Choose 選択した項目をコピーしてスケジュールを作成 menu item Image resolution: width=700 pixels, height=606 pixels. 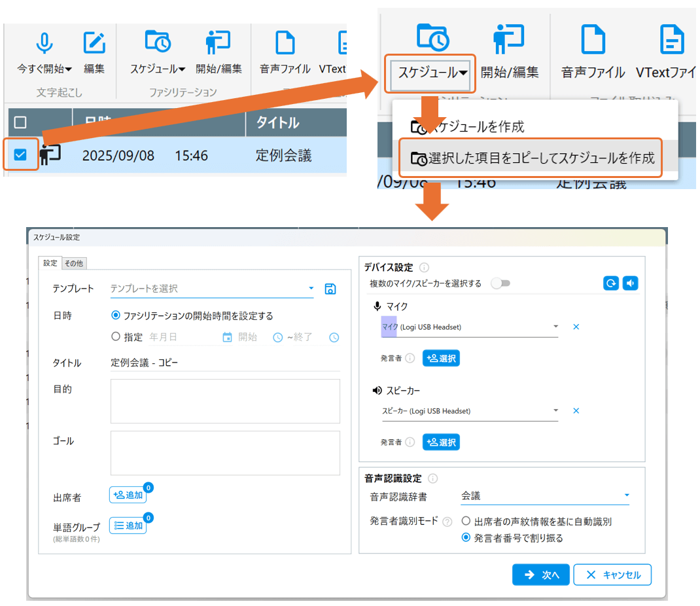coord(532,158)
